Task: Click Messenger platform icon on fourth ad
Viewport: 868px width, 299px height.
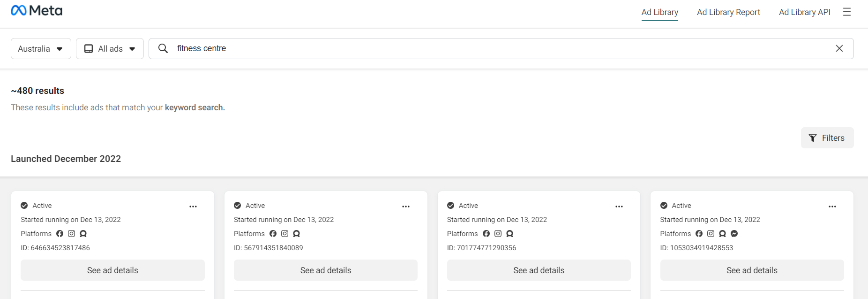Action: (x=734, y=234)
